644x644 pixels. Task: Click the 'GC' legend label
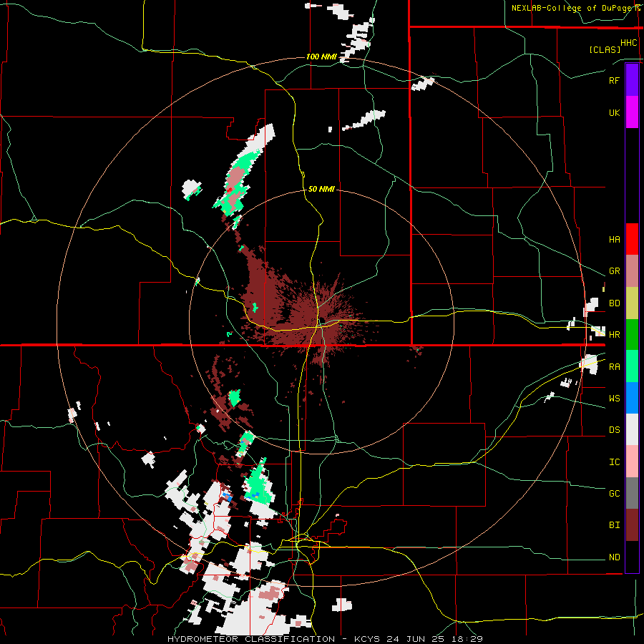click(x=614, y=494)
